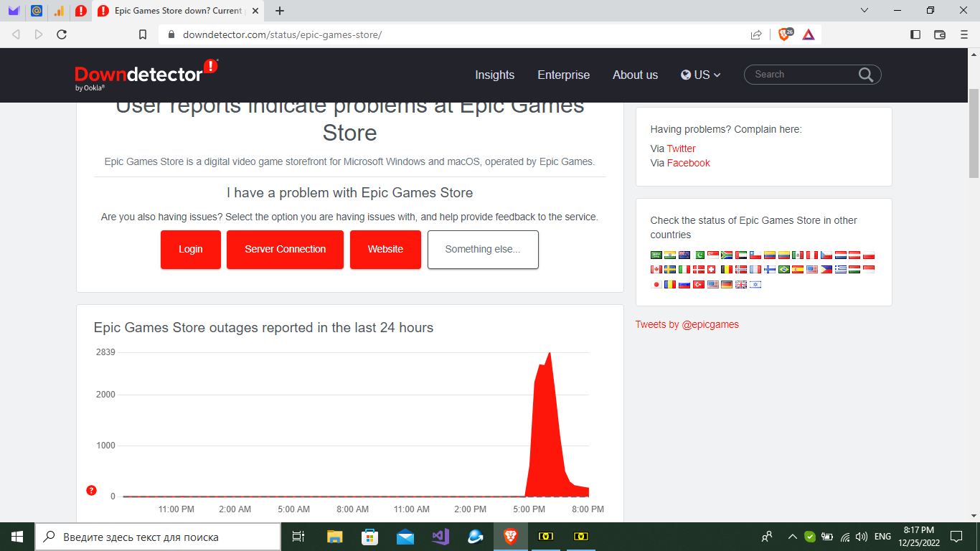This screenshot has width=980, height=551.
Task: Open the Facebook complaint link
Action: [689, 163]
